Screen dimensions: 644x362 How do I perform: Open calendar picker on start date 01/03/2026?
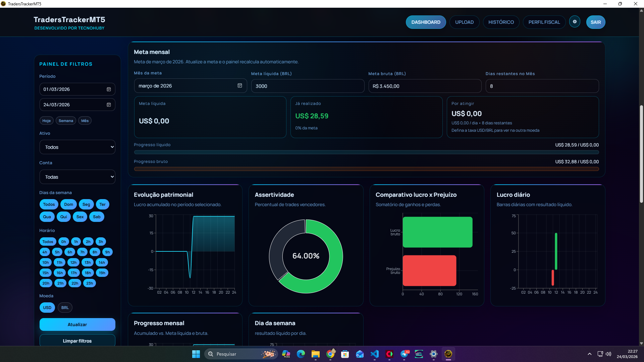[x=109, y=89]
